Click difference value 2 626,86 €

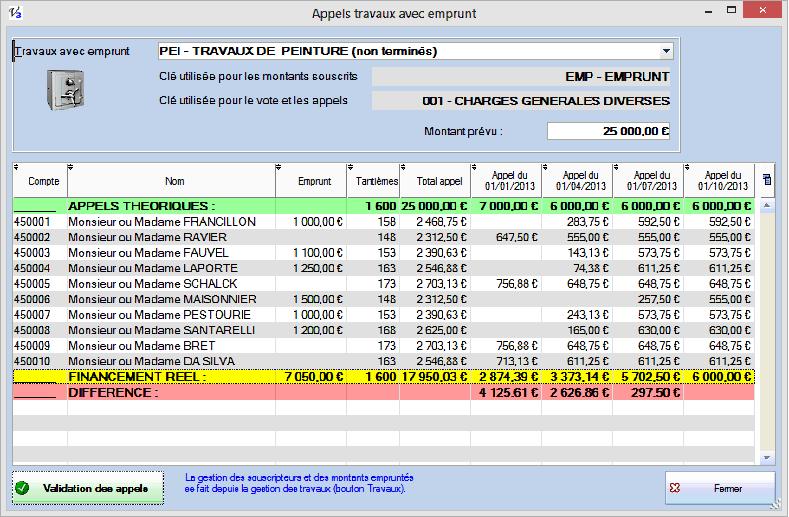[579, 393]
